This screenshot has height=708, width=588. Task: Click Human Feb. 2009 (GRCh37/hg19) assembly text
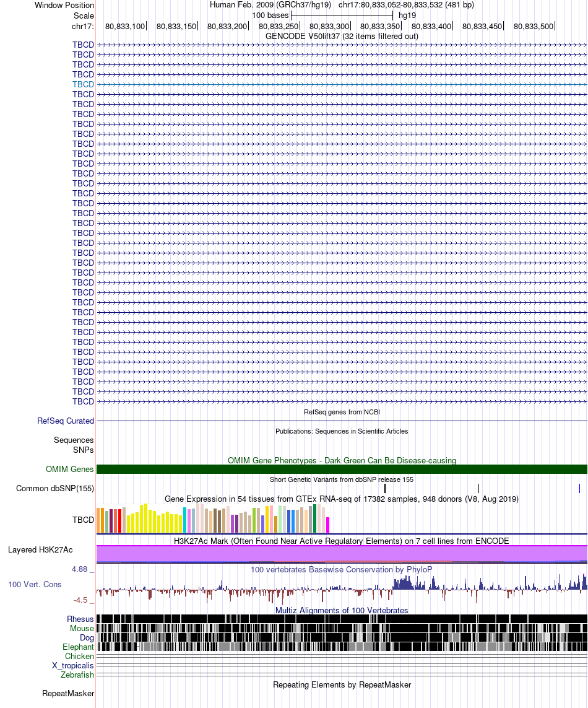pos(270,5)
